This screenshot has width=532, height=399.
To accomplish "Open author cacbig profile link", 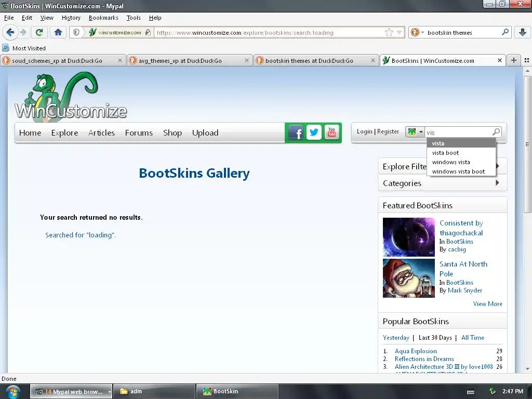I will [x=457, y=249].
